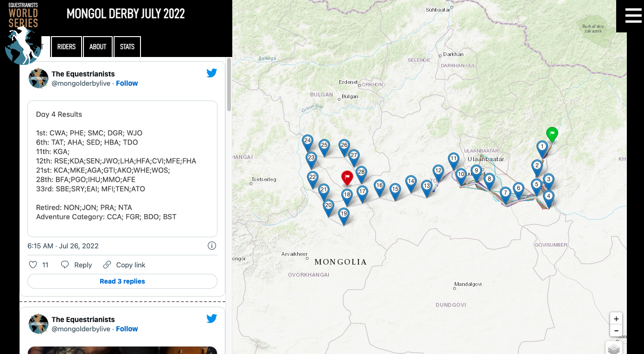Screen dimensions: 644x354
Task: Open the hamburger menu icon
Action: point(633,15)
